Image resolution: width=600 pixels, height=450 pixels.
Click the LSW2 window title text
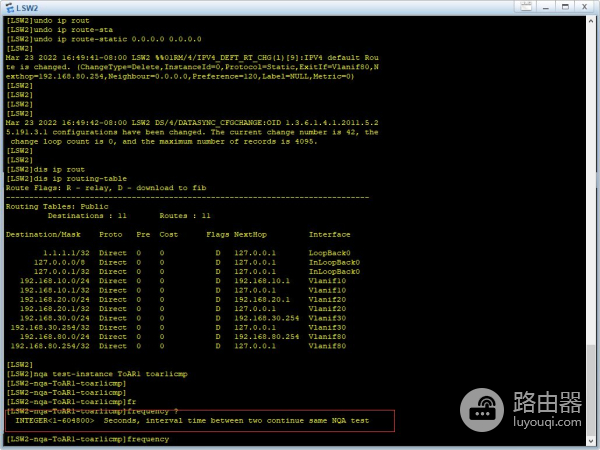point(28,7)
